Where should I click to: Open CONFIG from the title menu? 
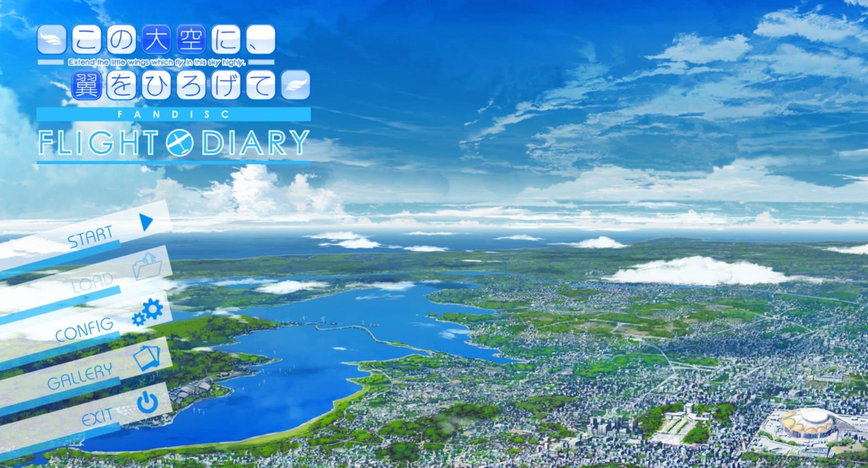[84, 329]
